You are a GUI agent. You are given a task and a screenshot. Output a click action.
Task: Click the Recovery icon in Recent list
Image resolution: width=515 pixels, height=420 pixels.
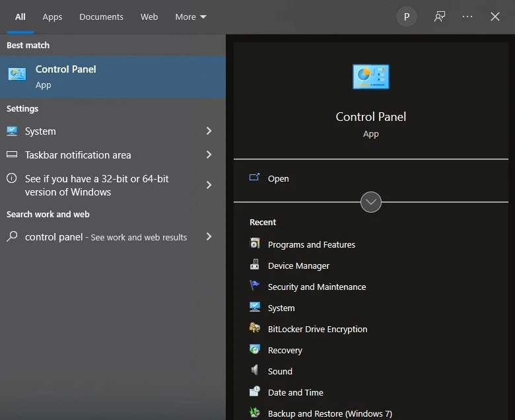(255, 350)
